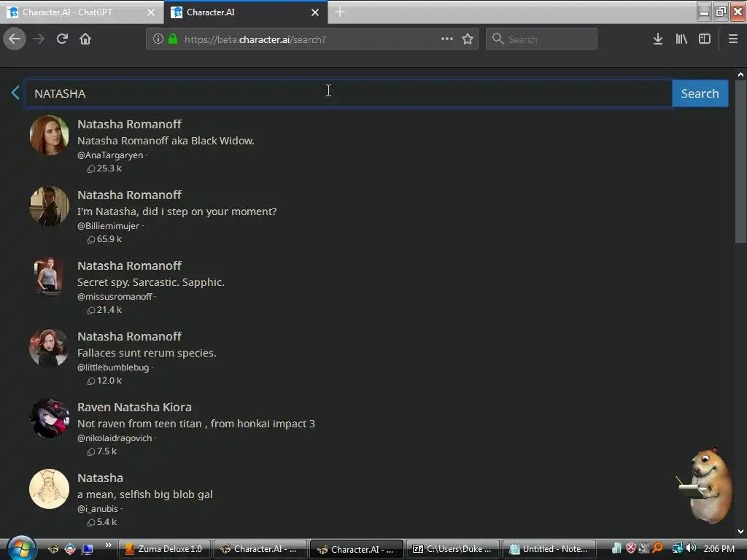Switch to C:\Users\Duke taskbar window

452,549
